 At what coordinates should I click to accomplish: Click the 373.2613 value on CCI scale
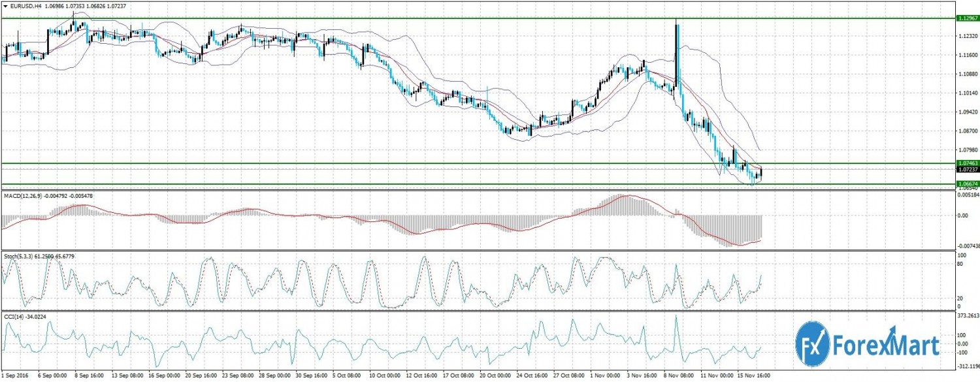click(x=967, y=315)
